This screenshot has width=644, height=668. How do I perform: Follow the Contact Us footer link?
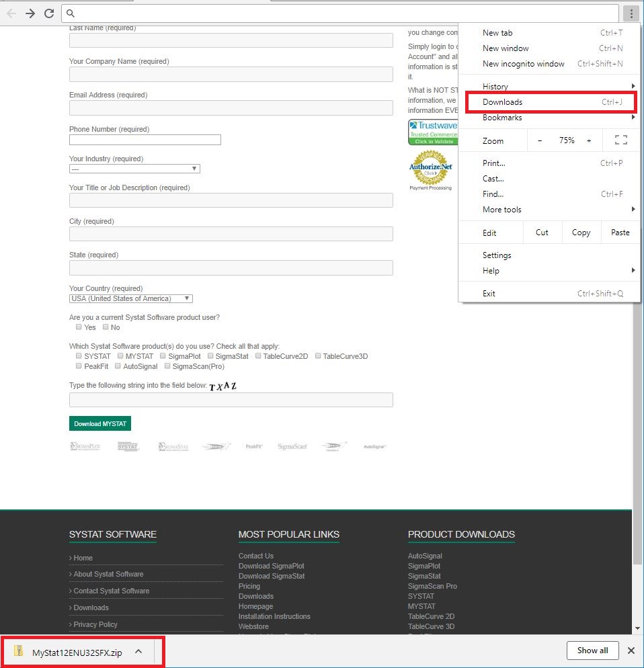point(256,556)
